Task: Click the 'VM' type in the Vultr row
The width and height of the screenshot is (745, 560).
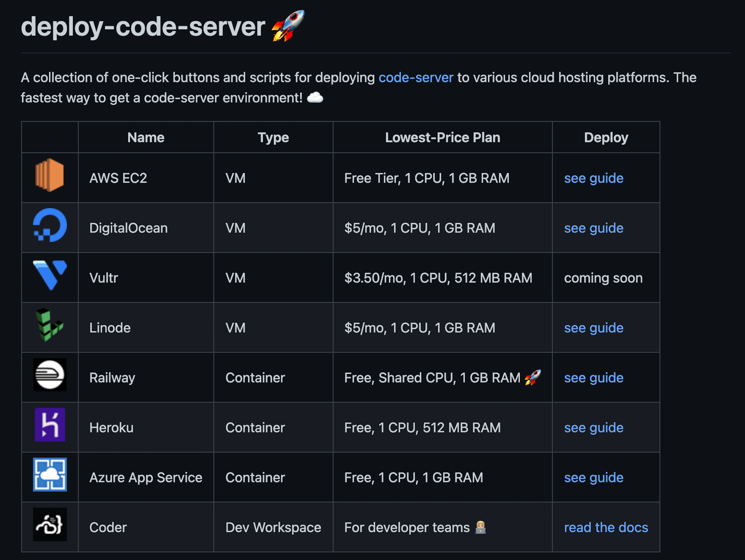Action: (x=235, y=278)
